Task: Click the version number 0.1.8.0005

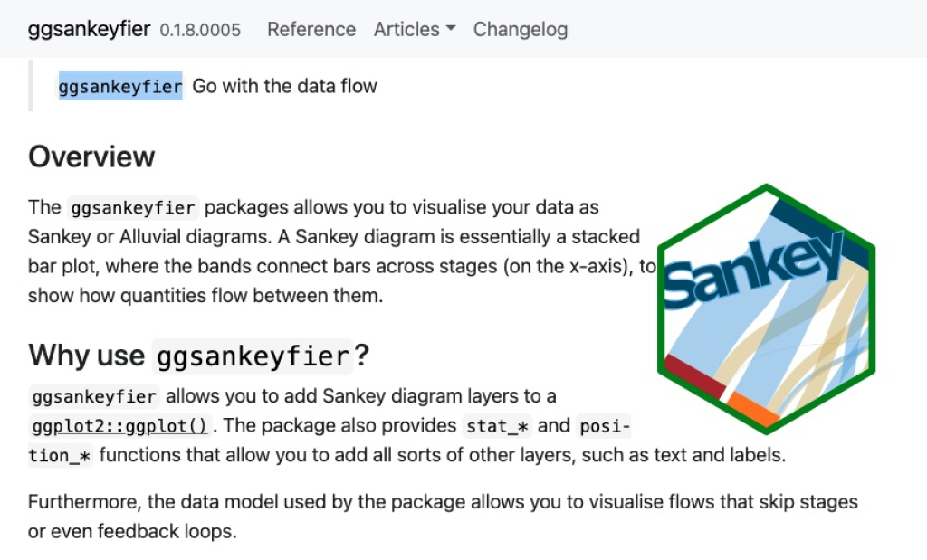Action: pyautogui.click(x=200, y=30)
